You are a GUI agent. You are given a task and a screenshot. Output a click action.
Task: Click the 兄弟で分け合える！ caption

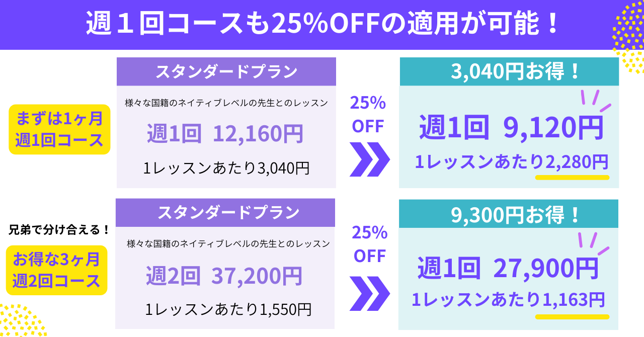tap(59, 230)
